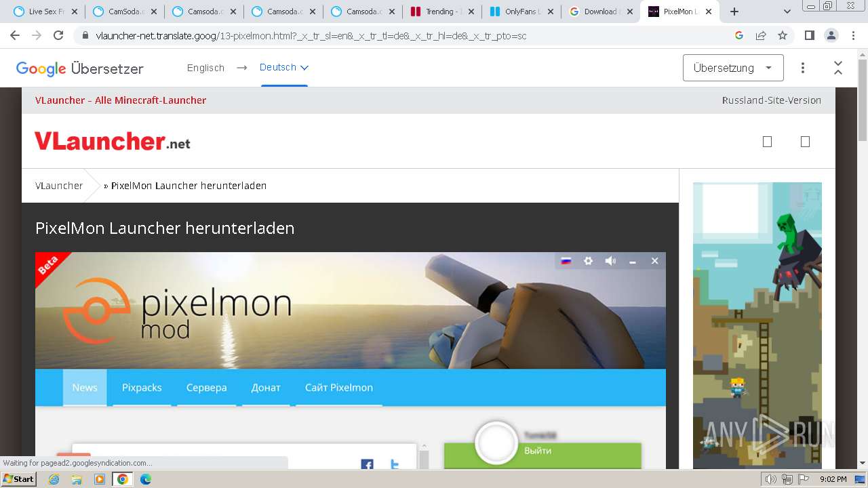Toggle browser side panel

809,35
